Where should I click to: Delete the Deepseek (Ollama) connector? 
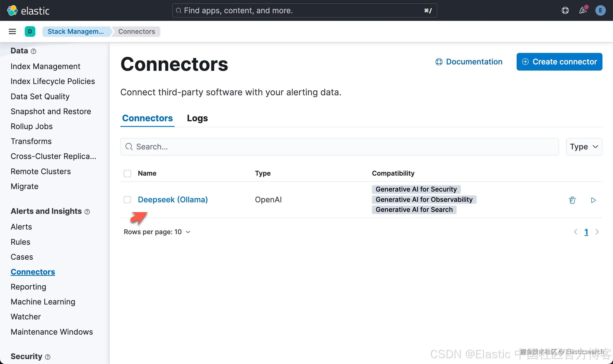tap(572, 200)
